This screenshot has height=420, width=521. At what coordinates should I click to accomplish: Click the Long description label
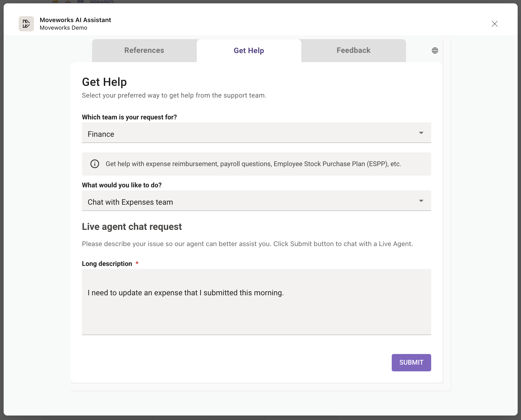107,264
